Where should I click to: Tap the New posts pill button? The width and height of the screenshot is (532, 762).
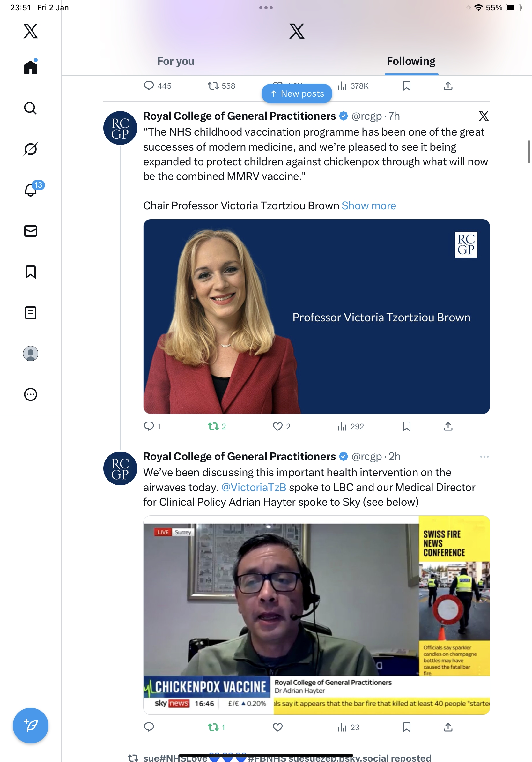(x=297, y=93)
